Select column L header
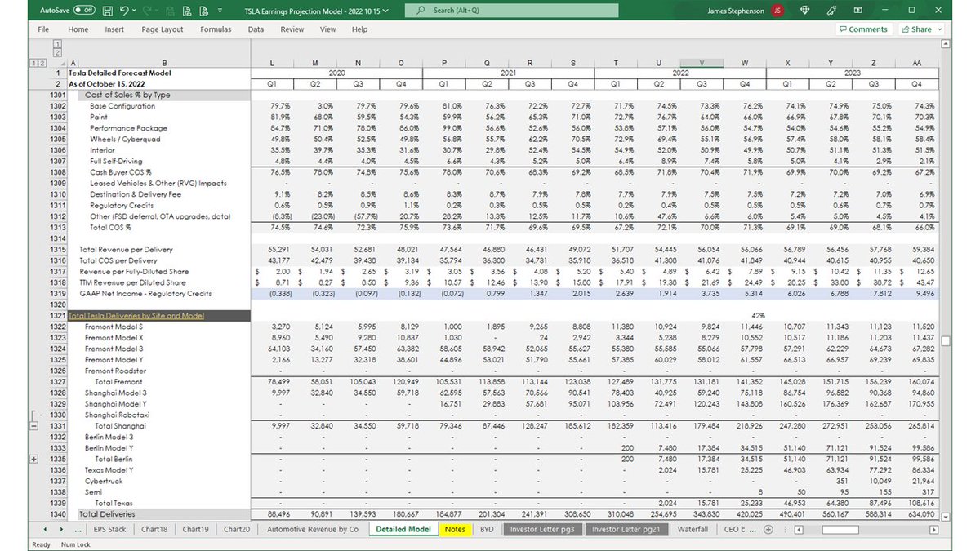 [273, 63]
